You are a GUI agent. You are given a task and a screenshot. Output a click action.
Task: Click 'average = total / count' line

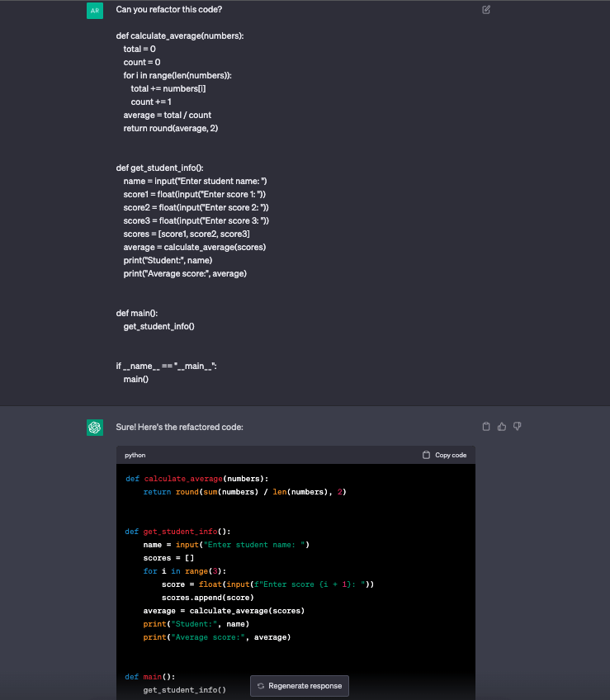pyautogui.click(x=167, y=116)
